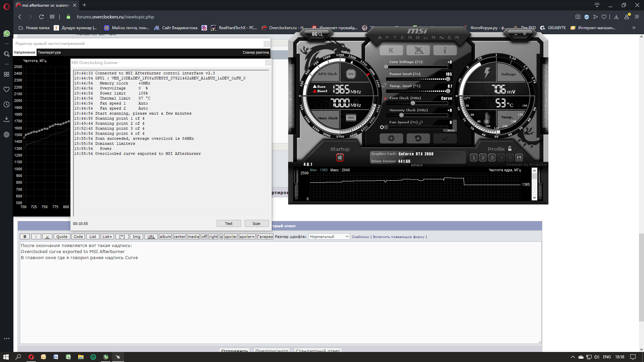Save profile using the floppy disk icon
The image size is (644, 362).
(519, 158)
